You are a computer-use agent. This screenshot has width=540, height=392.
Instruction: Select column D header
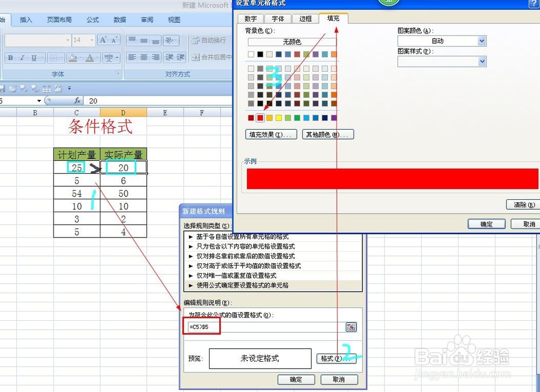pyautogui.click(x=123, y=112)
